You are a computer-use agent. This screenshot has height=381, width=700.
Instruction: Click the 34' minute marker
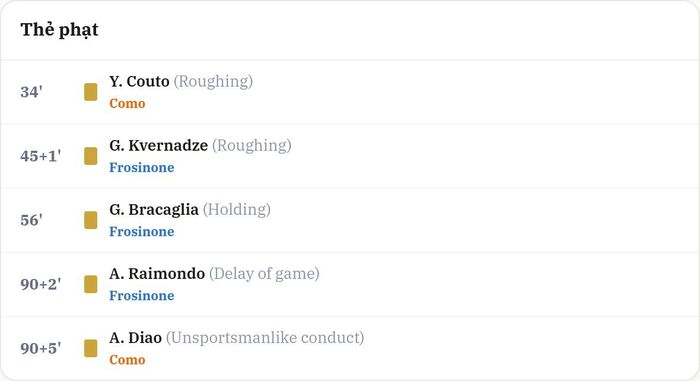click(31, 92)
